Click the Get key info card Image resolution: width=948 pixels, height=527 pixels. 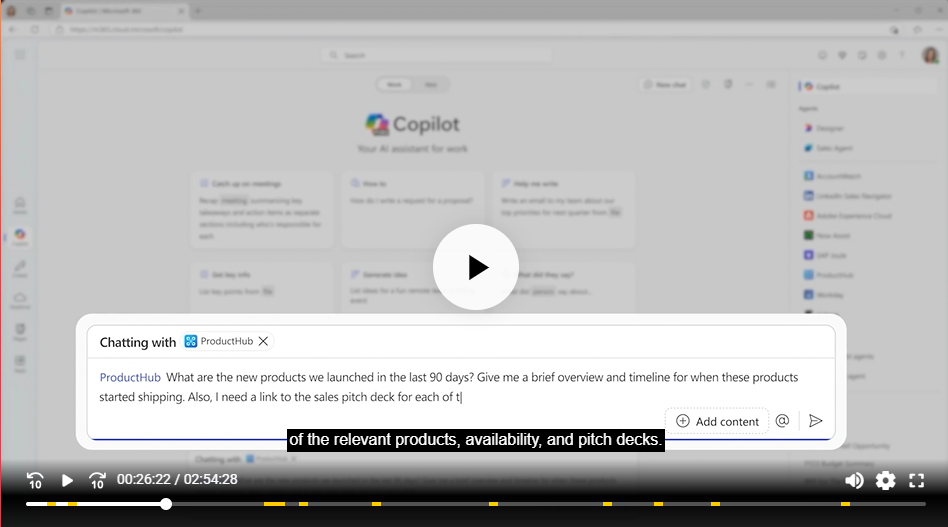pyautogui.click(x=261, y=287)
